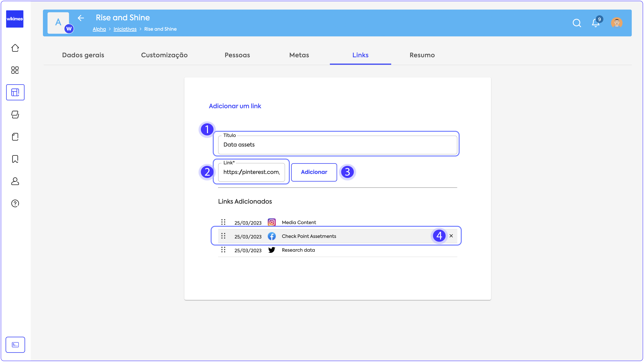This screenshot has height=362, width=644.
Task: Open the user profile sidebar icon
Action: tap(15, 181)
